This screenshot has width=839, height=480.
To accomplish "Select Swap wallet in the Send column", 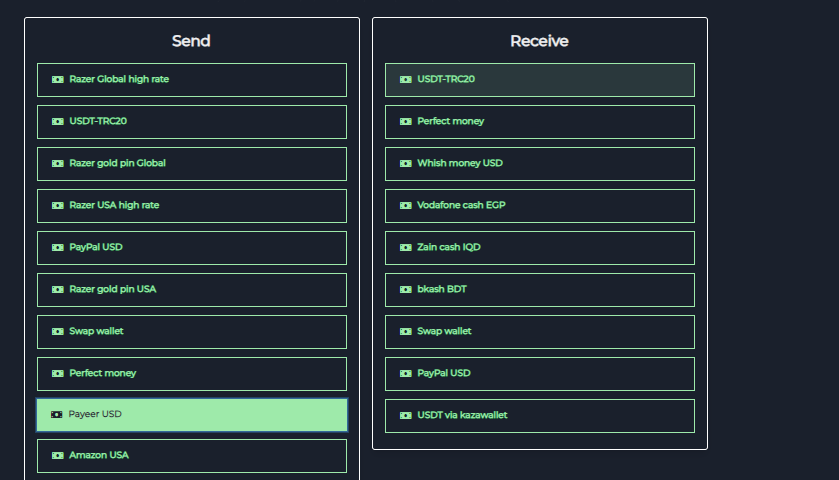I will click(192, 332).
